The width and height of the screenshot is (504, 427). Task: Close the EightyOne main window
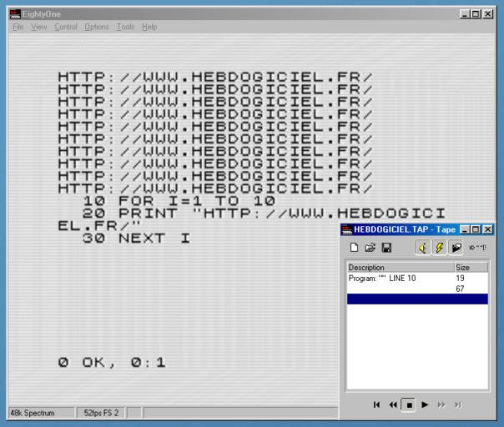pyautogui.click(x=488, y=14)
